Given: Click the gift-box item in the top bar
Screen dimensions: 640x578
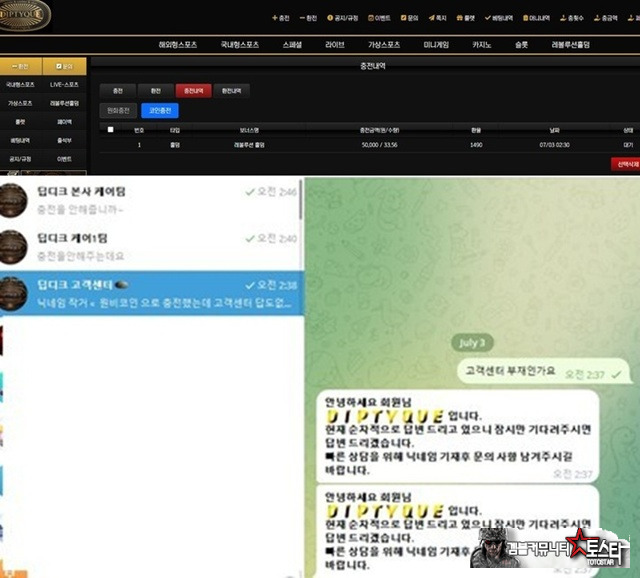Looking at the screenshot, I should [x=466, y=18].
